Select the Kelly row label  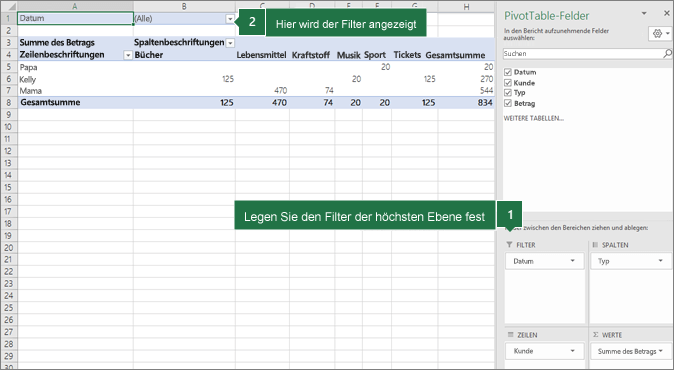pos(28,79)
